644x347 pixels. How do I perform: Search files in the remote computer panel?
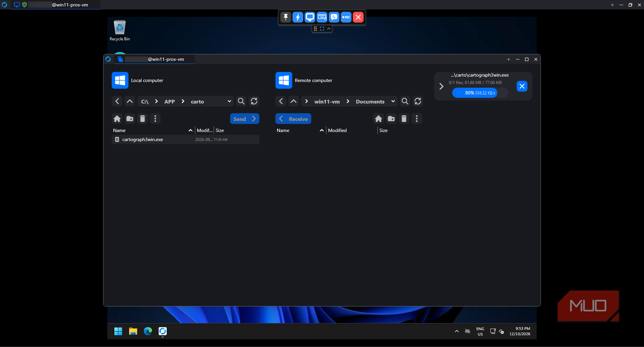[405, 101]
